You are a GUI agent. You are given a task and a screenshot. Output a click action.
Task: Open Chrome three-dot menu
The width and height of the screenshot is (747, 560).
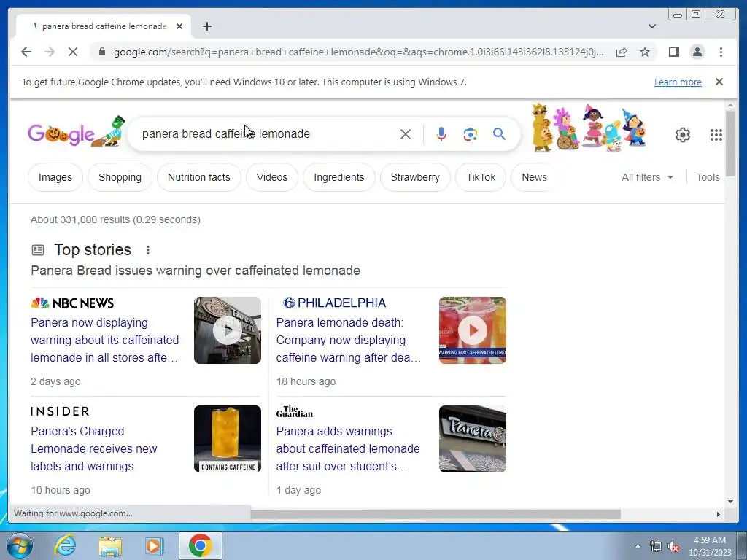coord(721,52)
